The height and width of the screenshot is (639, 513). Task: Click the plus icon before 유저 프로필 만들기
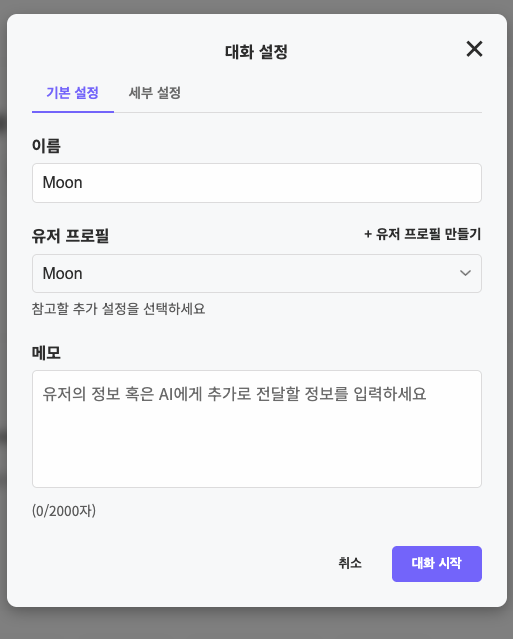point(368,234)
